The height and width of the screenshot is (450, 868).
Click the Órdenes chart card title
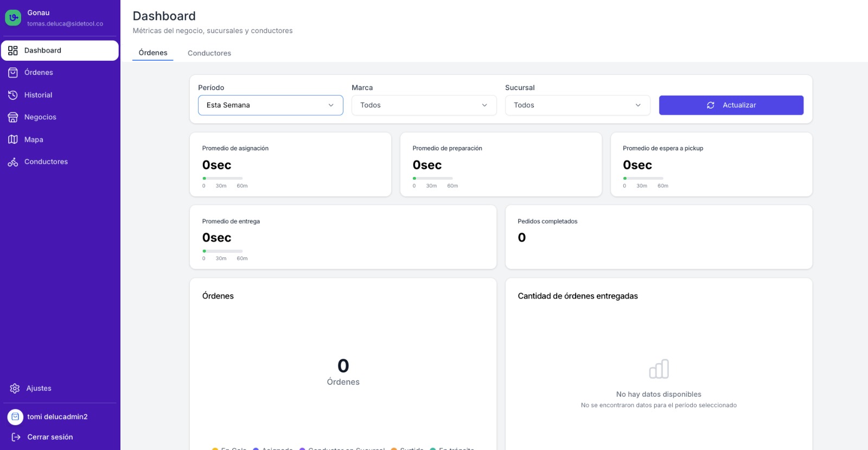click(x=218, y=296)
